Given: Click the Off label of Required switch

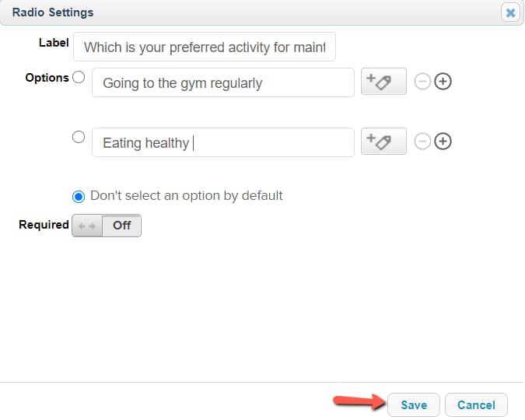Looking at the screenshot, I should (x=122, y=226).
